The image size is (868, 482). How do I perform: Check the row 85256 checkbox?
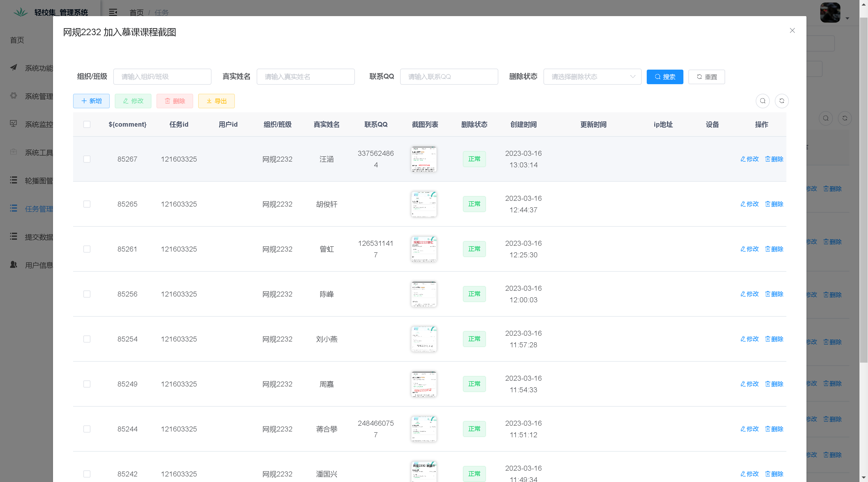point(87,294)
